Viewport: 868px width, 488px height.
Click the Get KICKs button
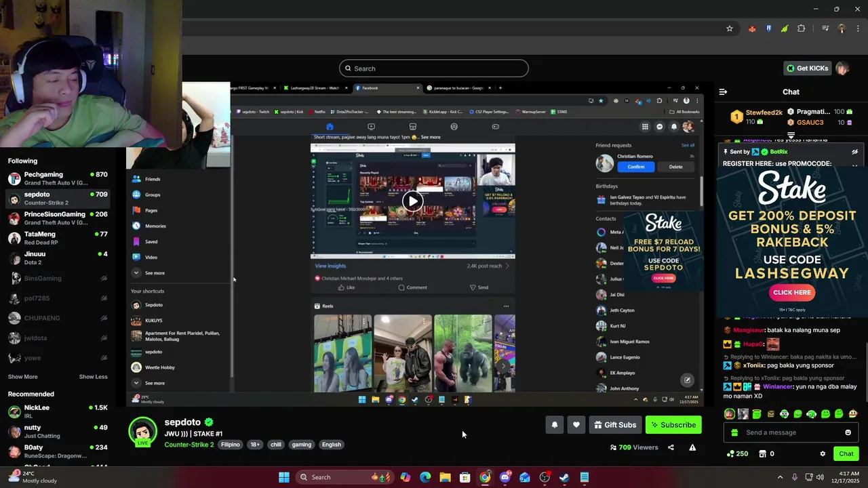(x=808, y=68)
